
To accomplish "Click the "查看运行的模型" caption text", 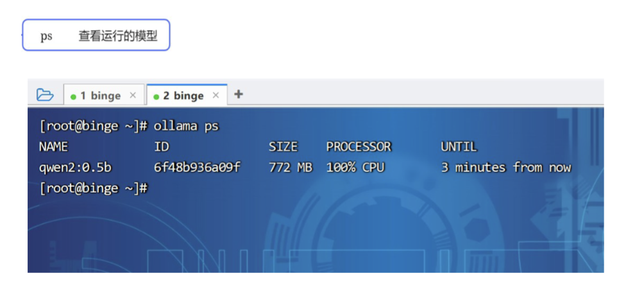I will click(118, 36).
